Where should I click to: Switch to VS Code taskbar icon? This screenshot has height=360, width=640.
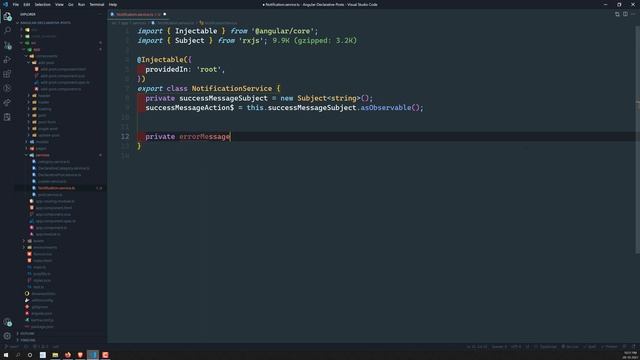point(93,355)
